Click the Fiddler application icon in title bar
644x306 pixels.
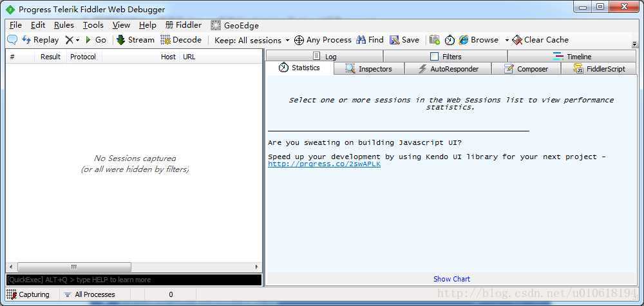(x=10, y=9)
